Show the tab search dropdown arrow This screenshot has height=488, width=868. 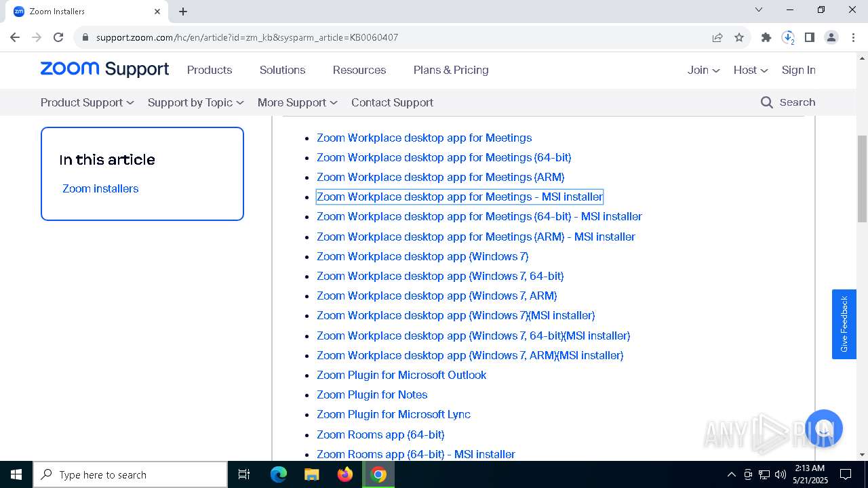[759, 9]
